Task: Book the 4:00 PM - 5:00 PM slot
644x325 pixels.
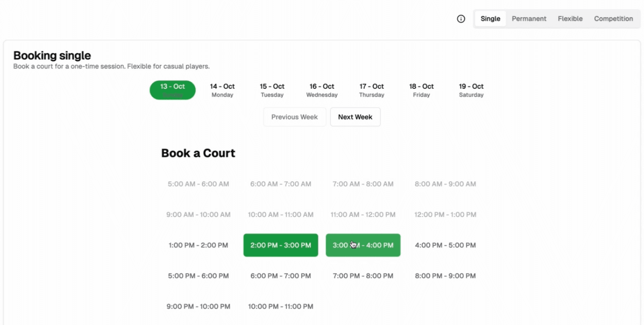Action: tap(445, 245)
